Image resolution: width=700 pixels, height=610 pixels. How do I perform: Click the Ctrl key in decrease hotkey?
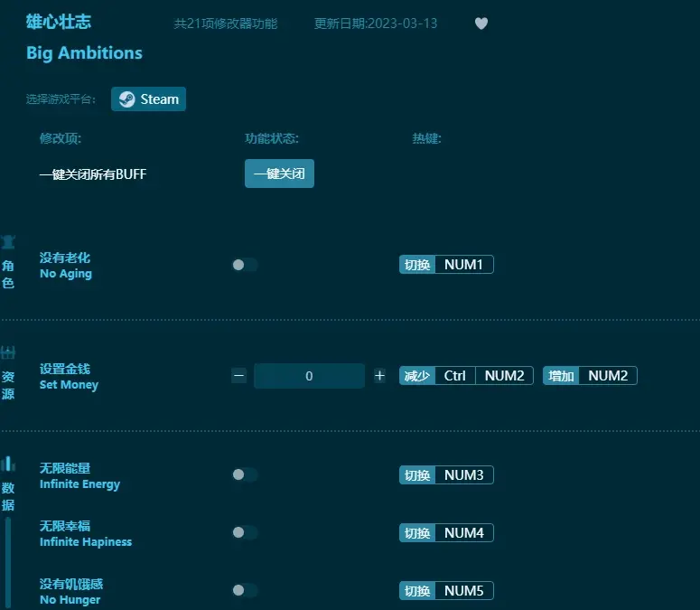[455, 376]
